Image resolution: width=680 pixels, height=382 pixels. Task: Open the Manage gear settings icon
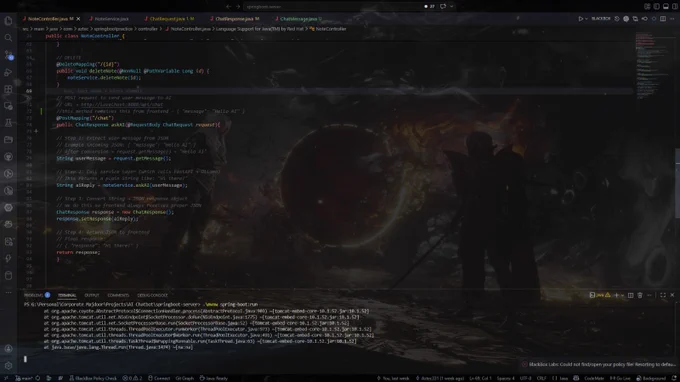[x=8, y=366]
